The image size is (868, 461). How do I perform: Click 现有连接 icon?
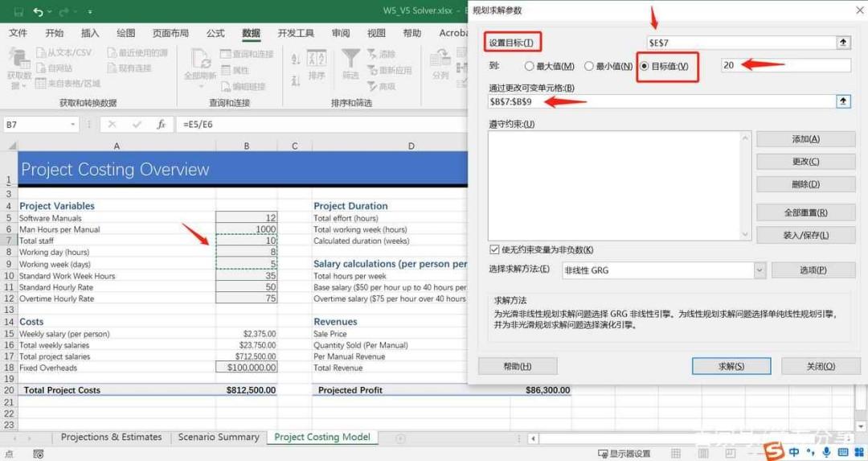point(113,68)
